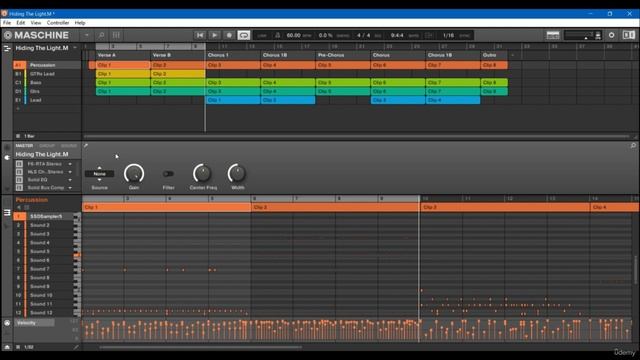Restart playback from the beginning
The image size is (640, 360).
point(200,36)
